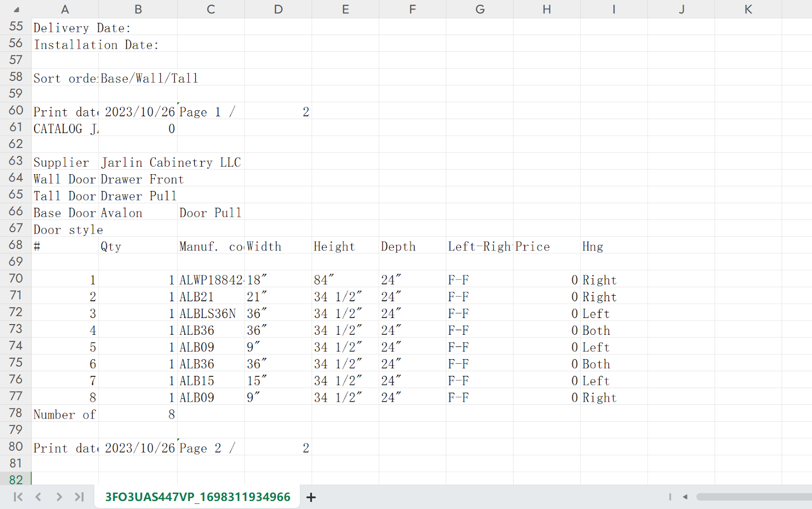812x509 pixels.
Task: Go to the previous sheet arrow
Action: point(39,497)
